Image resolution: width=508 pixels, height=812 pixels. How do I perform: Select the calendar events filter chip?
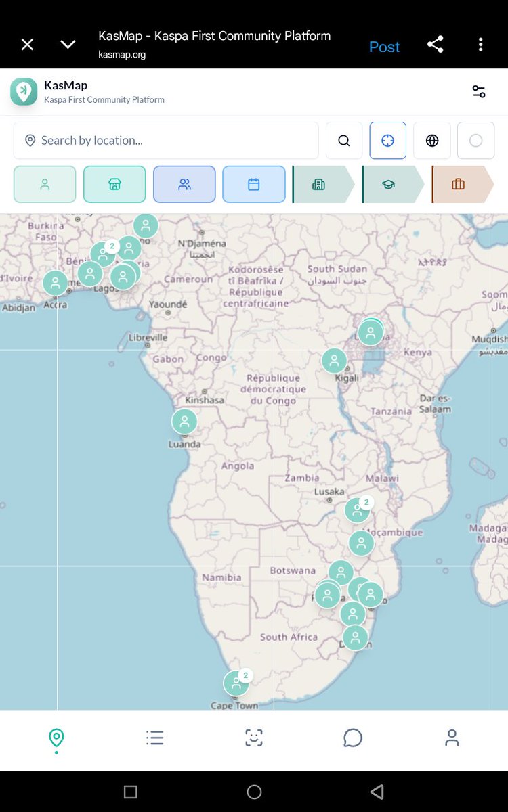pyautogui.click(x=254, y=184)
